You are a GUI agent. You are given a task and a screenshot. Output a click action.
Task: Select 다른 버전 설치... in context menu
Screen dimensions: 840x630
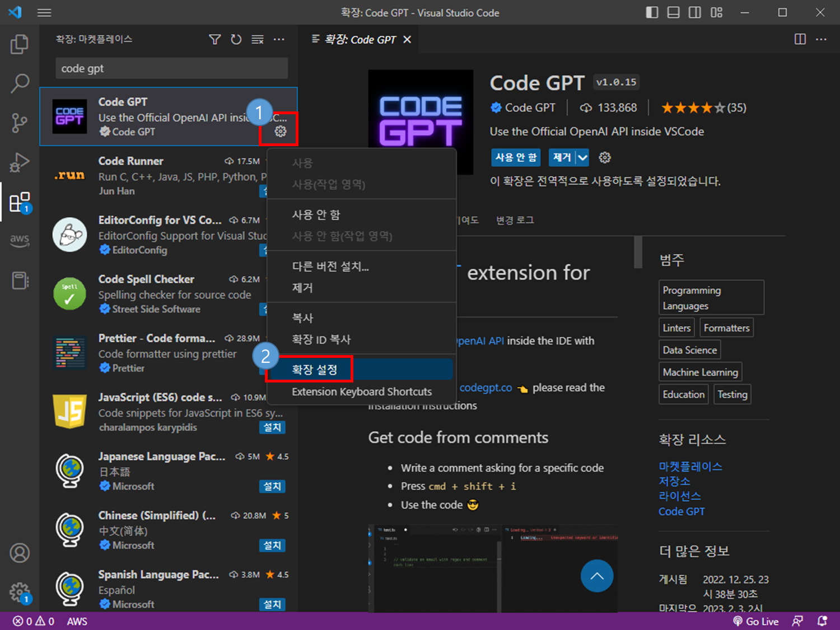(x=362, y=267)
